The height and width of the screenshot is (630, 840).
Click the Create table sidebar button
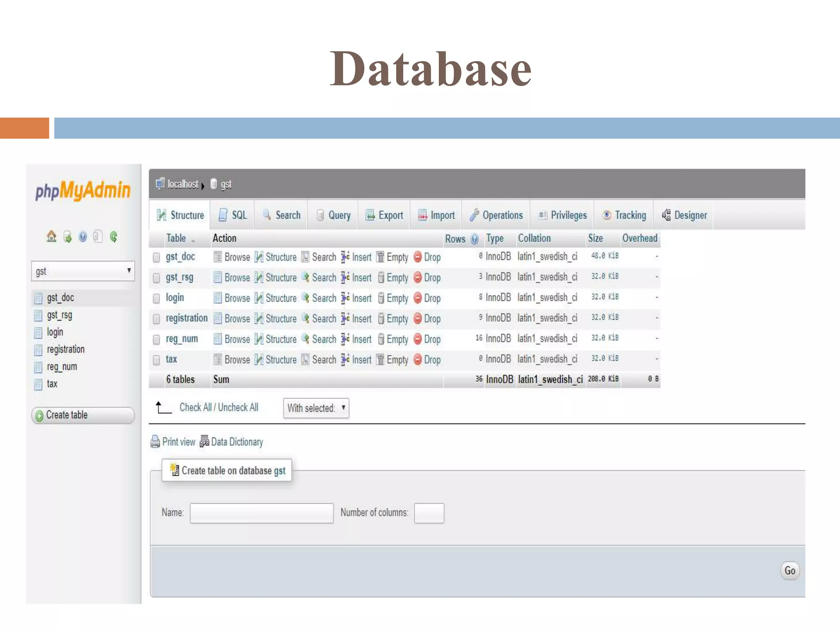click(83, 415)
